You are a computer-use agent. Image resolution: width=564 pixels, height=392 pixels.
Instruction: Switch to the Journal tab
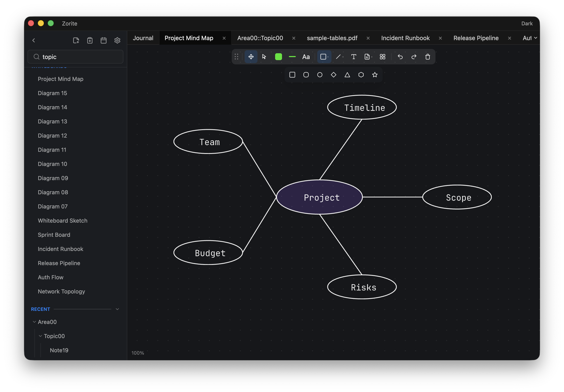point(143,38)
